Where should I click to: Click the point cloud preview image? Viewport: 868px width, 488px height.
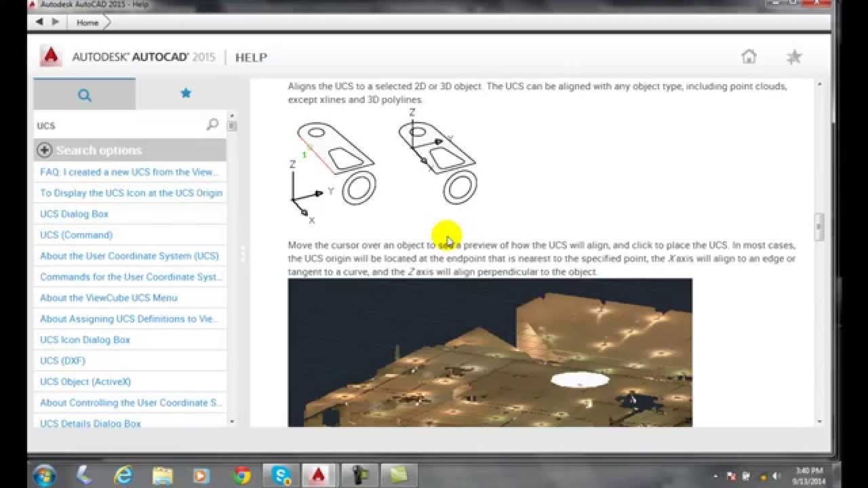490,352
